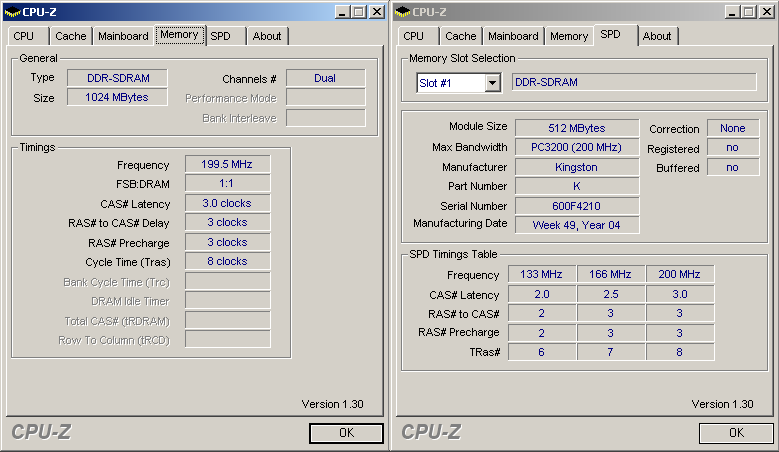Expand the Slot #1 memory slot dropdown
Viewport: 779px width, 452px height.
tap(492, 83)
